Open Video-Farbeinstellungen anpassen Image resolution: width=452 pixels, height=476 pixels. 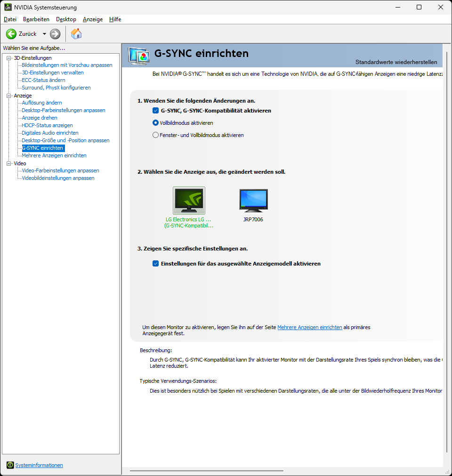tap(60, 170)
